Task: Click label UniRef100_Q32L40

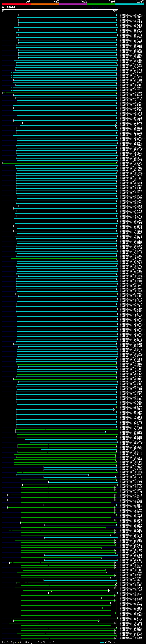Action: pyautogui.click(x=131, y=352)
